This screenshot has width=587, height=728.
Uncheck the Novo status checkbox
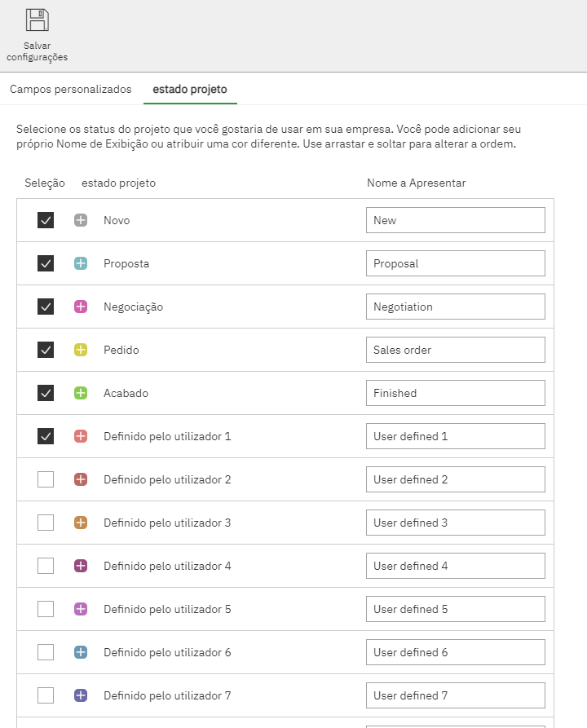click(46, 220)
